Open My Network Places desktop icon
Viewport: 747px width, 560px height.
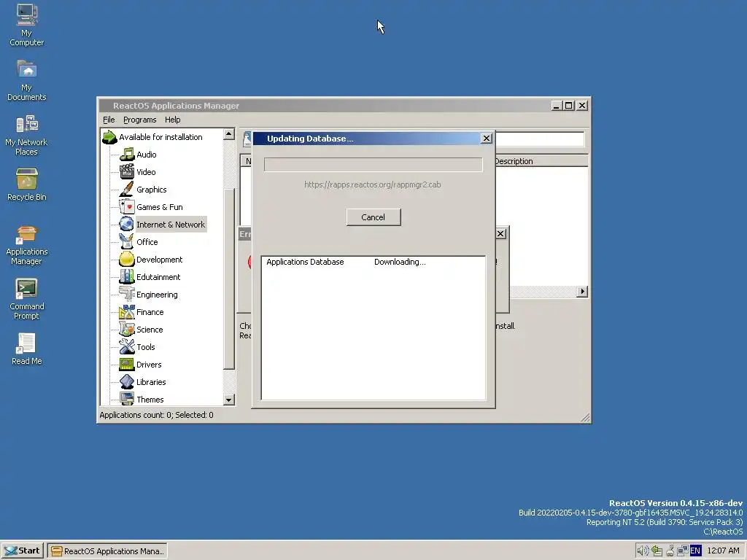[x=27, y=135]
